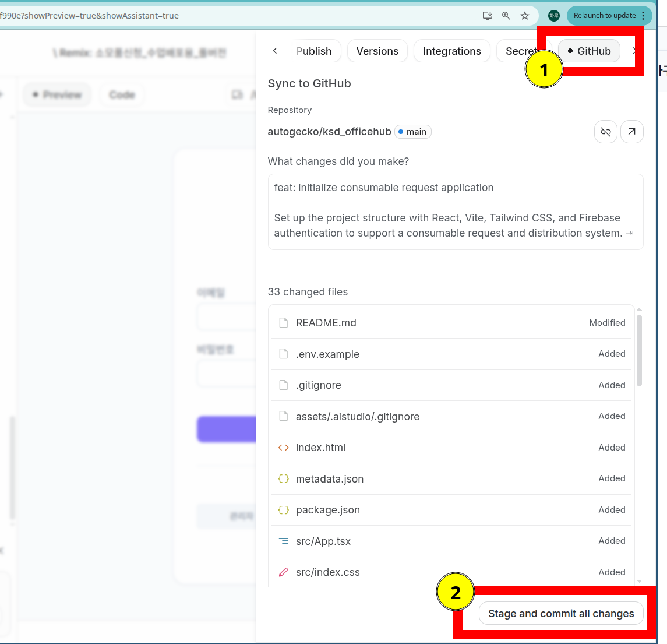Click the install app icon in address bar
This screenshot has width=667, height=644.
tap(488, 16)
